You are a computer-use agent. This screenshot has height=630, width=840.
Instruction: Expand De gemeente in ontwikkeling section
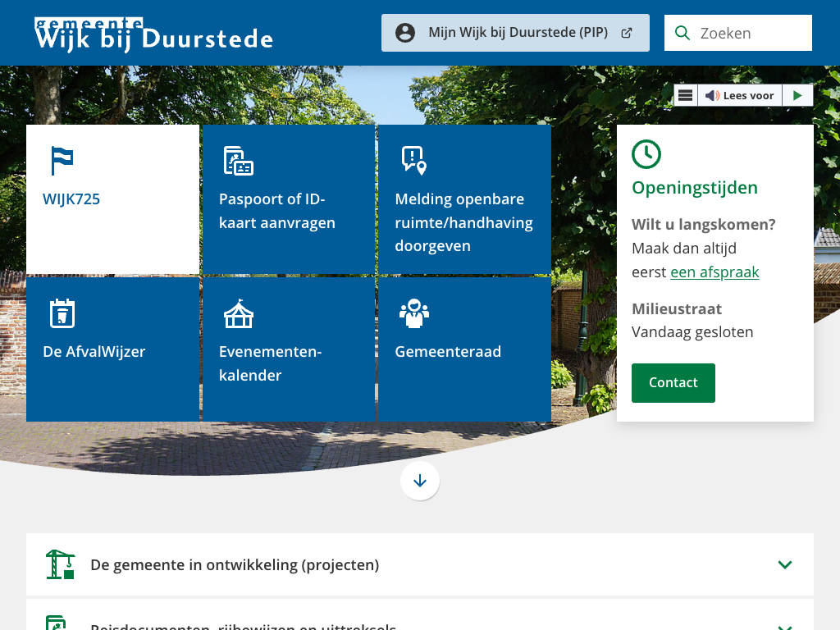(x=784, y=564)
